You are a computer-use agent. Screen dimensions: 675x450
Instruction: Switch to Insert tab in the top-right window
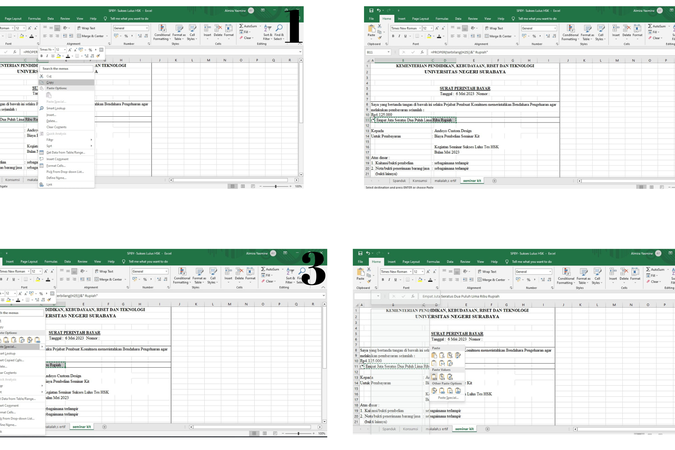coord(402,19)
